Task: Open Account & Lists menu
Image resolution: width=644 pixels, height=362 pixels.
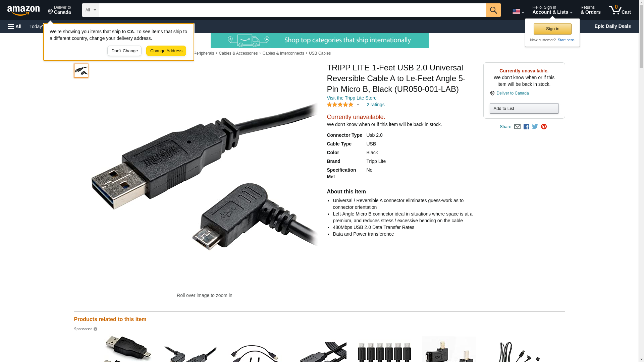Action: pos(552,10)
